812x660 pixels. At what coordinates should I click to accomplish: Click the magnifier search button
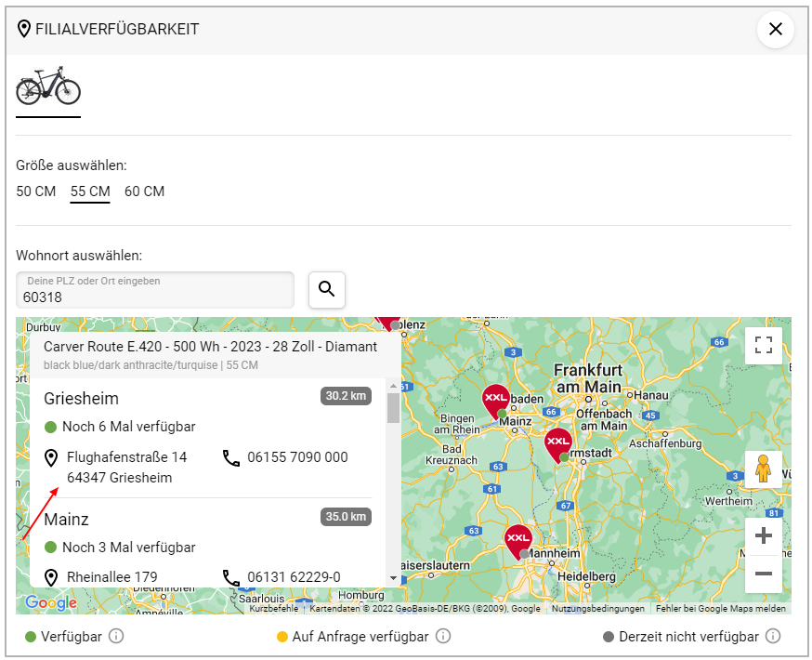pyautogui.click(x=327, y=290)
